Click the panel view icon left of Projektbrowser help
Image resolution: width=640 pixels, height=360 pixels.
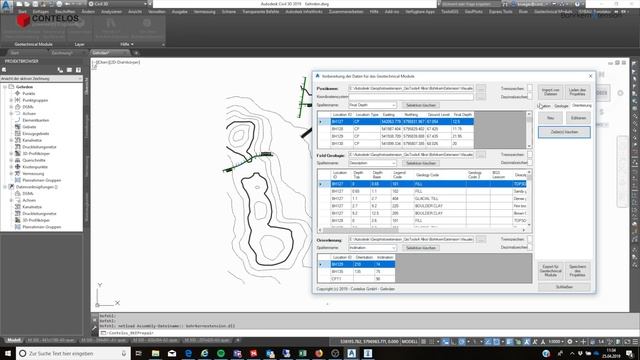coord(69,70)
